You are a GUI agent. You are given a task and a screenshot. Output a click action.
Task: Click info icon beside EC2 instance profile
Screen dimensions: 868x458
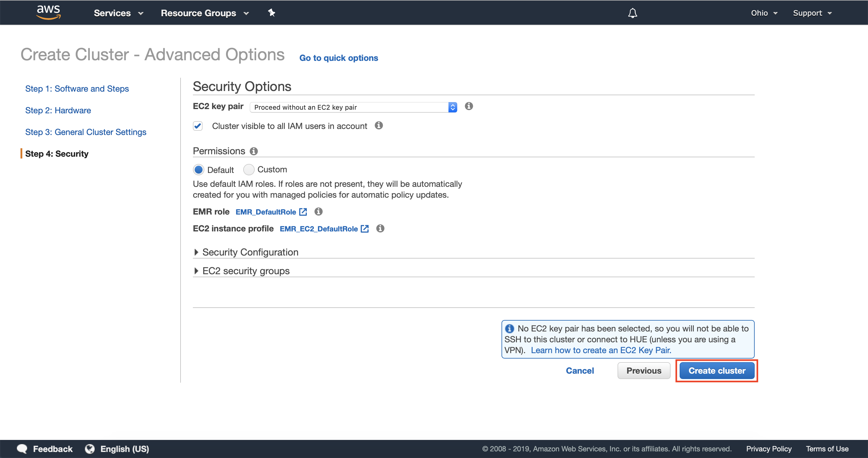pyautogui.click(x=380, y=228)
